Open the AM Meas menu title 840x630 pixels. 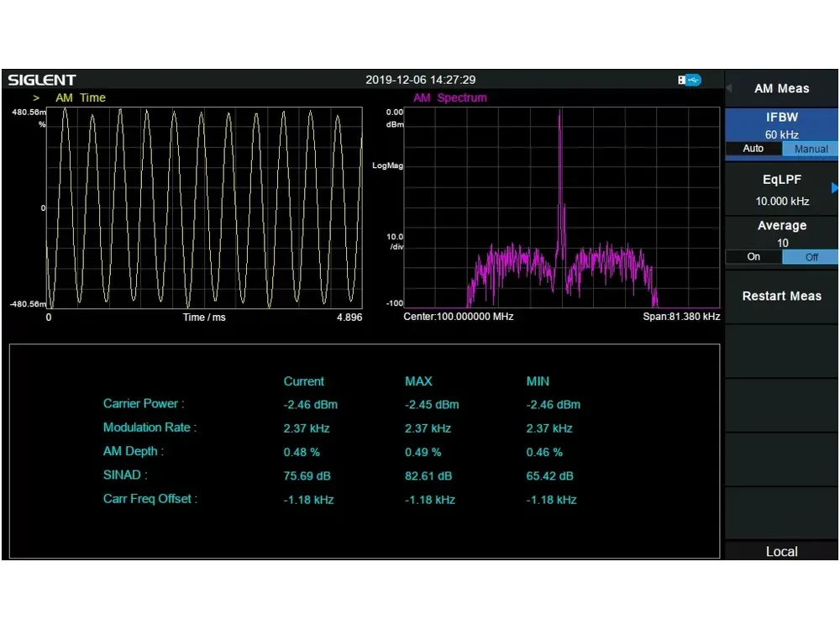781,88
